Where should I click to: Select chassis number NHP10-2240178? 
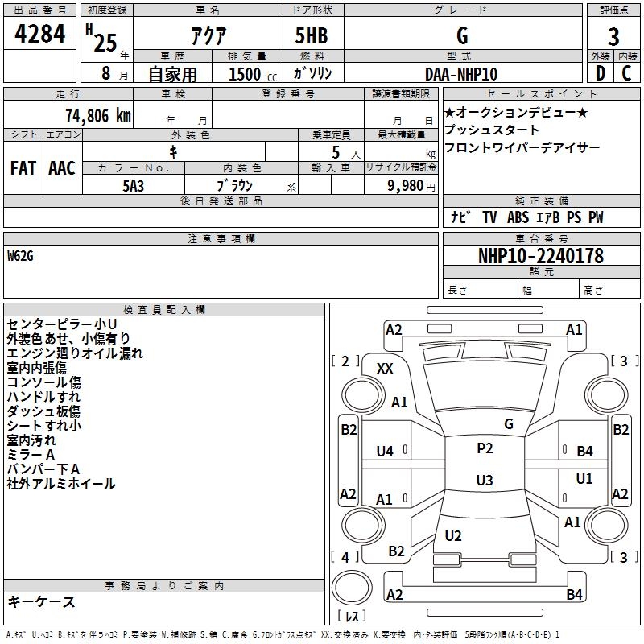[540, 256]
